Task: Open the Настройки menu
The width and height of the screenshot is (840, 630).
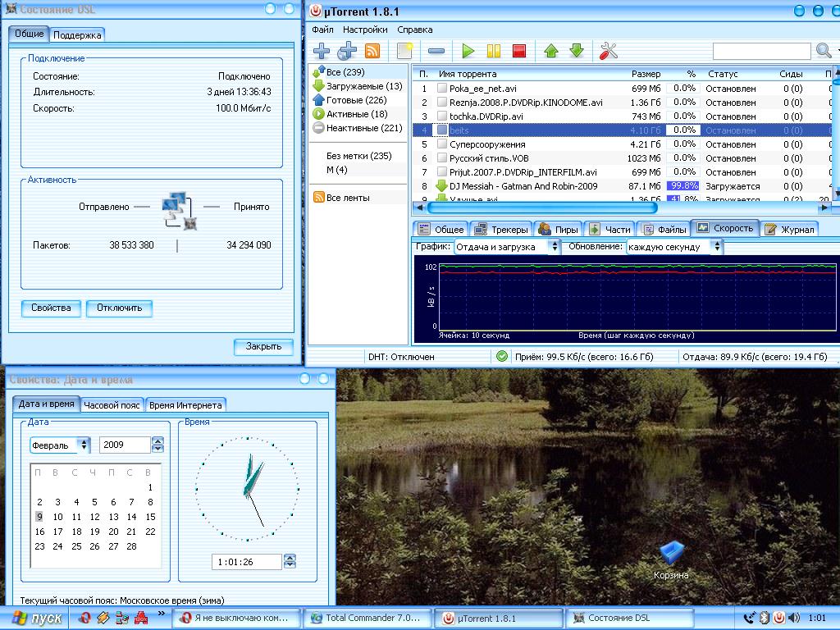Action: pyautogui.click(x=365, y=30)
